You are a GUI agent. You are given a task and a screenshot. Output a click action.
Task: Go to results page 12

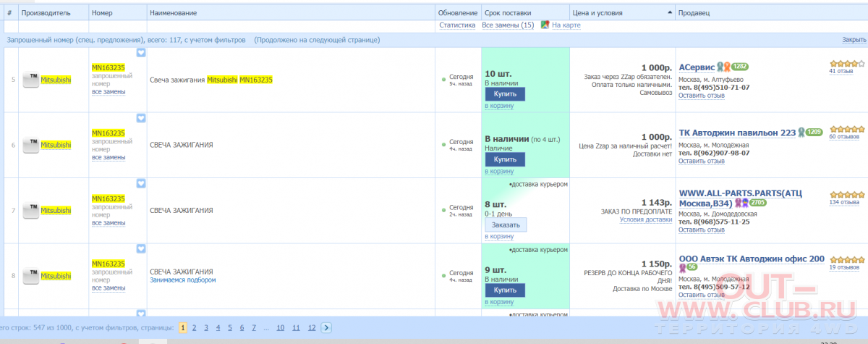(x=311, y=327)
